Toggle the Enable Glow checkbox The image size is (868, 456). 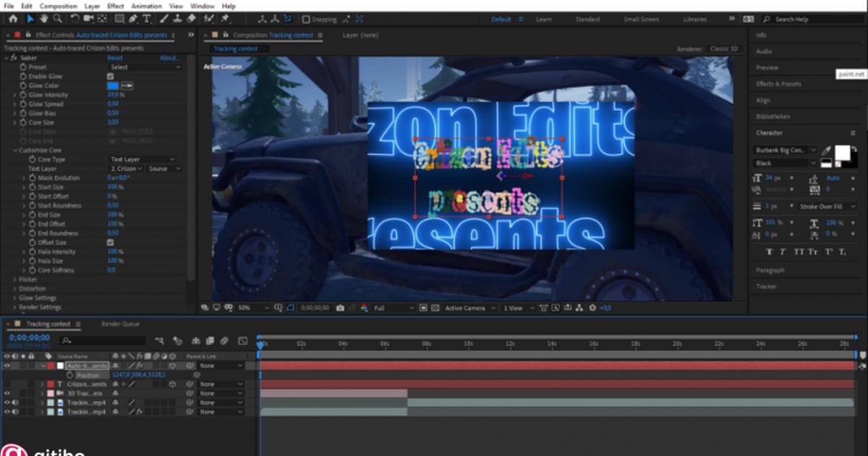[110, 76]
